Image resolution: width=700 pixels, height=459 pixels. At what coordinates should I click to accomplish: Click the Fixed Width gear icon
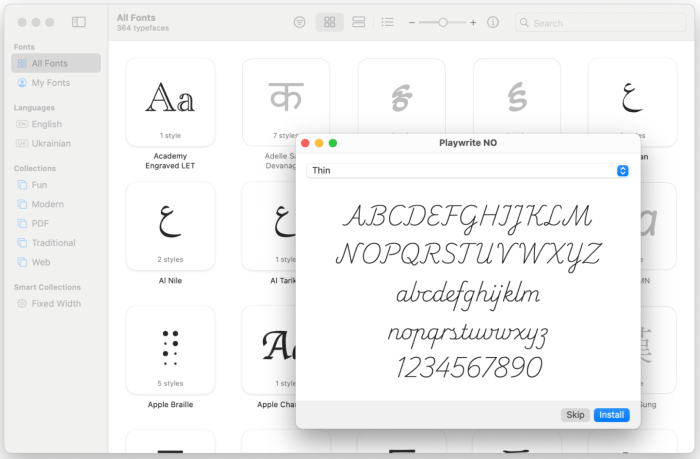pyautogui.click(x=22, y=304)
